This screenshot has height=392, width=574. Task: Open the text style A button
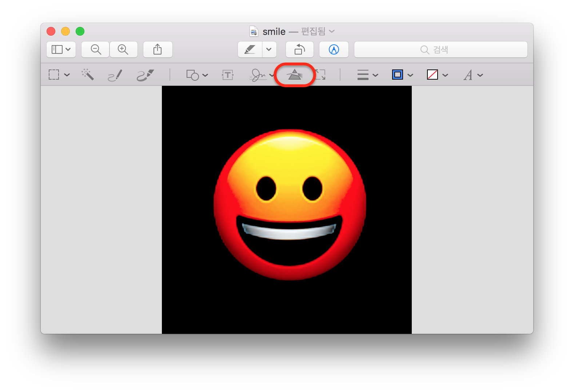coord(468,75)
